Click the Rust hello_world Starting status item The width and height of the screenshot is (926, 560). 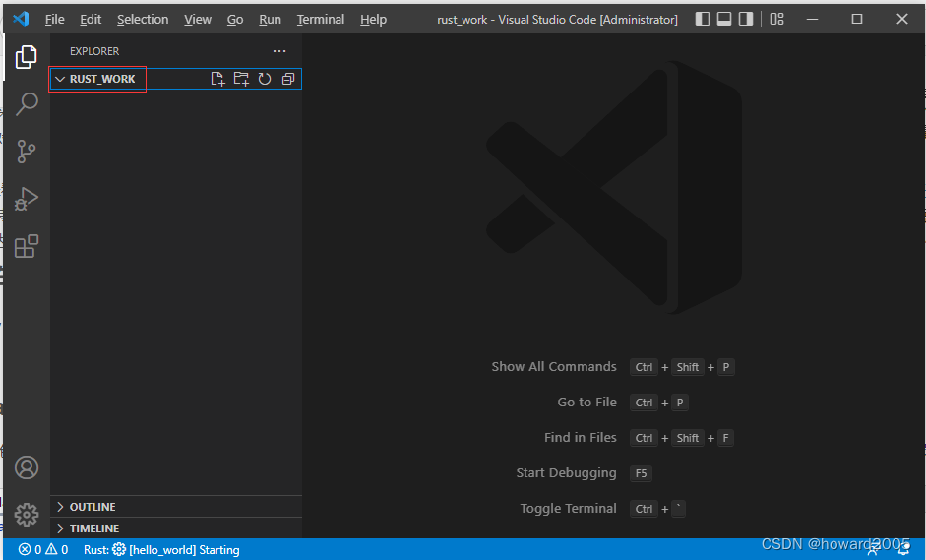pos(161,549)
